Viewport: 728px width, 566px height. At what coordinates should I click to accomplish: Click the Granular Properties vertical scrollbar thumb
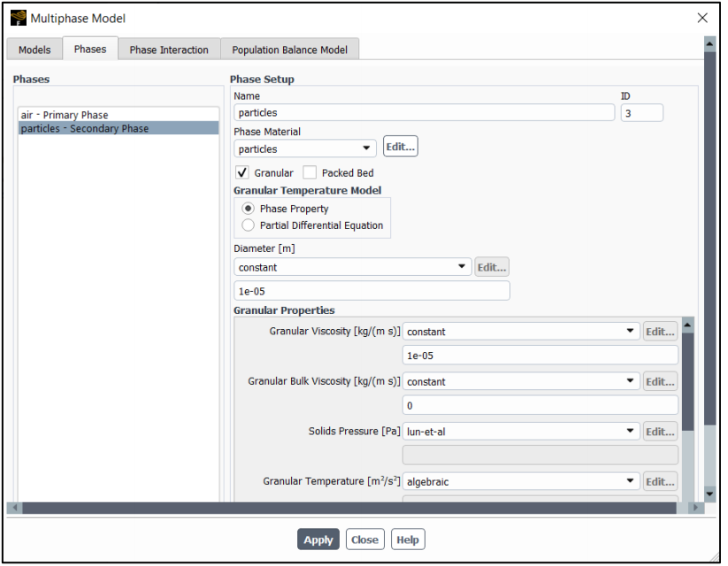tap(688, 382)
